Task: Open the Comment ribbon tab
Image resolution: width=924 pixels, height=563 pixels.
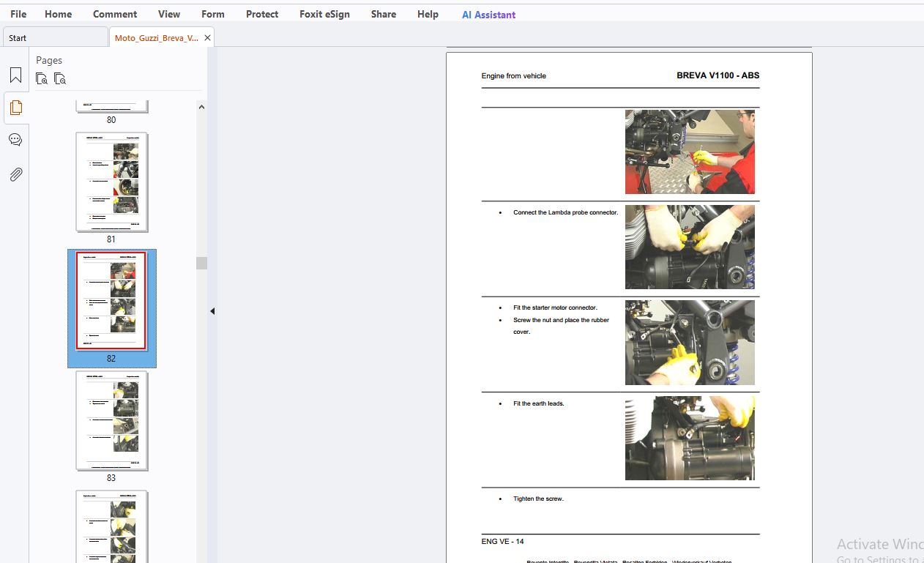Action: (x=115, y=14)
